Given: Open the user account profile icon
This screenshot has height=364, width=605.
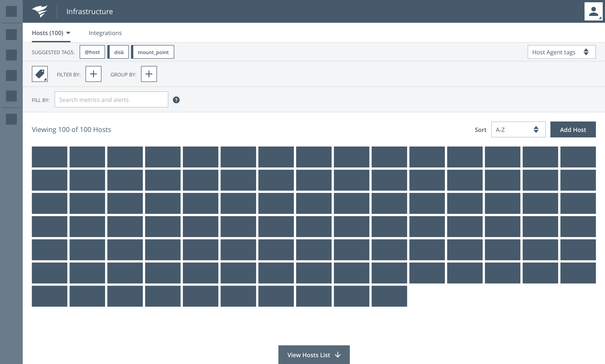Looking at the screenshot, I should pos(593,11).
